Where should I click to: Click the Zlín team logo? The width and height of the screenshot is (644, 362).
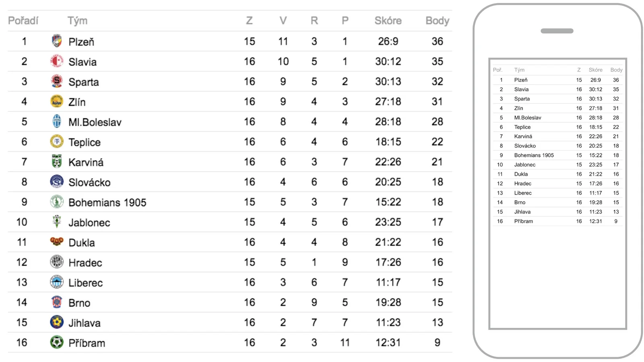57,101
